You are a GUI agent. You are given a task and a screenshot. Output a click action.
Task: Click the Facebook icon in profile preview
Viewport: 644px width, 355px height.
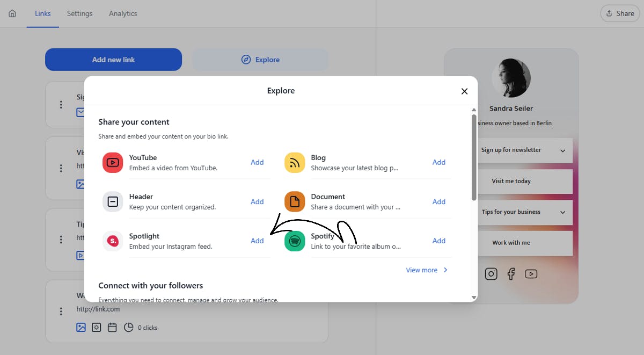tap(511, 274)
